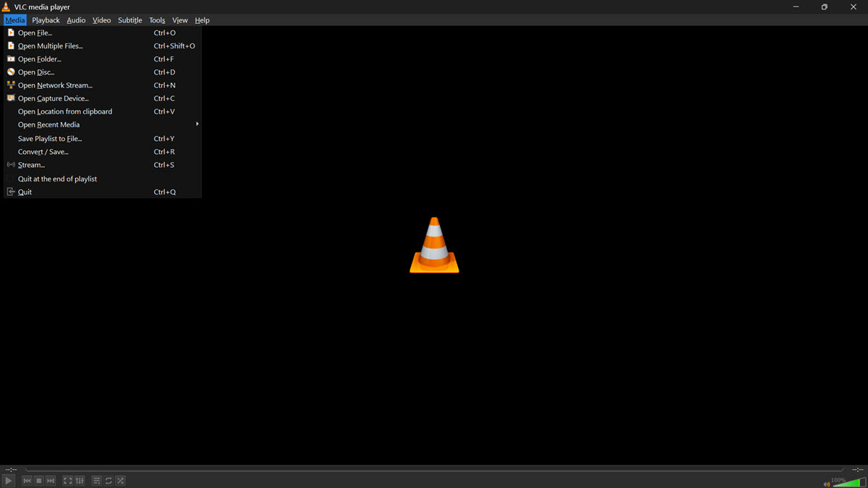Select Open Network Stream entry
868x488 pixels.
click(102, 85)
